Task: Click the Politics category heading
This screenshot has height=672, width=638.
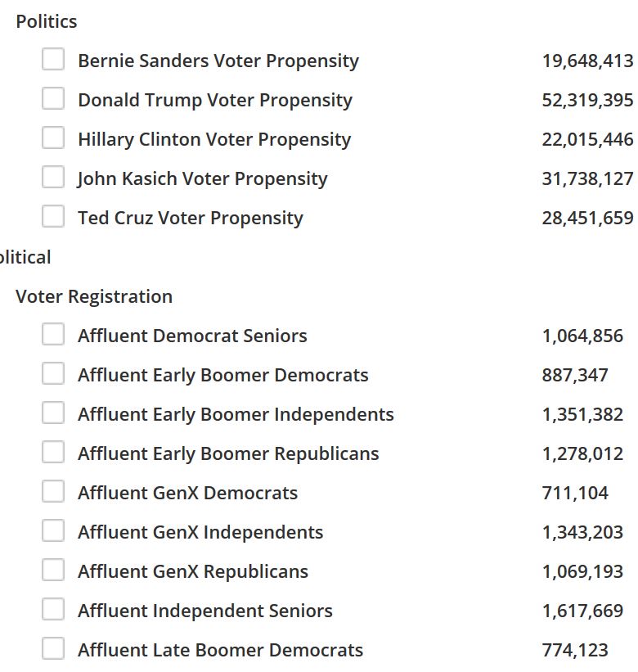Action: (47, 21)
